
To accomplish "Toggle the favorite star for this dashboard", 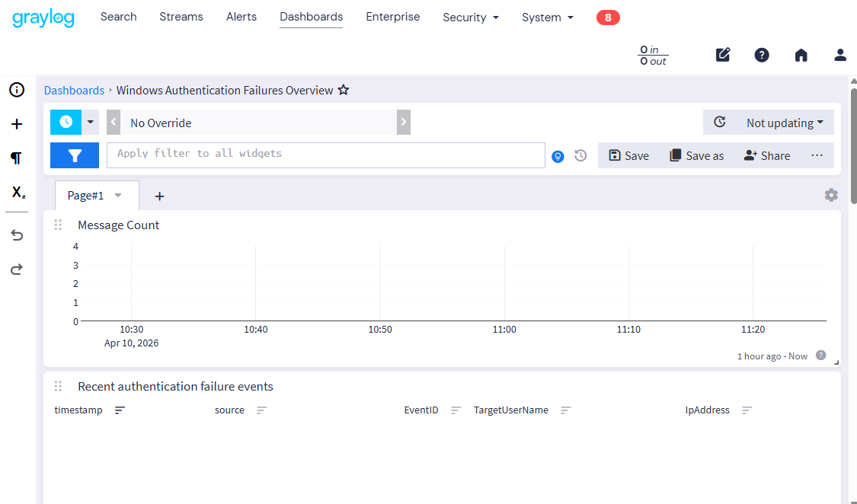I will 344,90.
